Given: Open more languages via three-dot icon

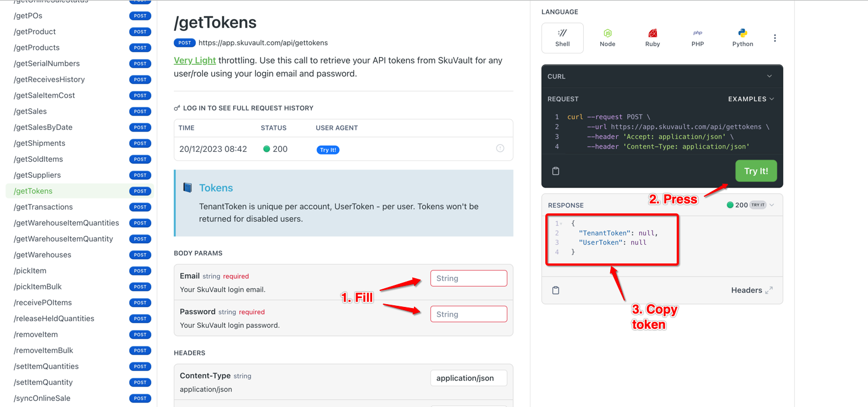Looking at the screenshot, I should point(775,38).
